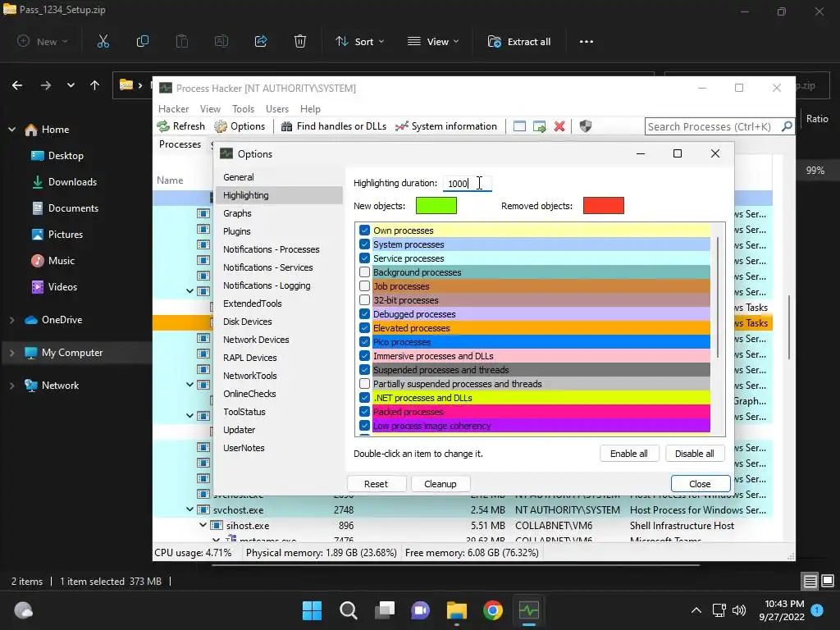Open the Hacker menu
Image resolution: width=840 pixels, height=630 pixels.
pyautogui.click(x=173, y=109)
